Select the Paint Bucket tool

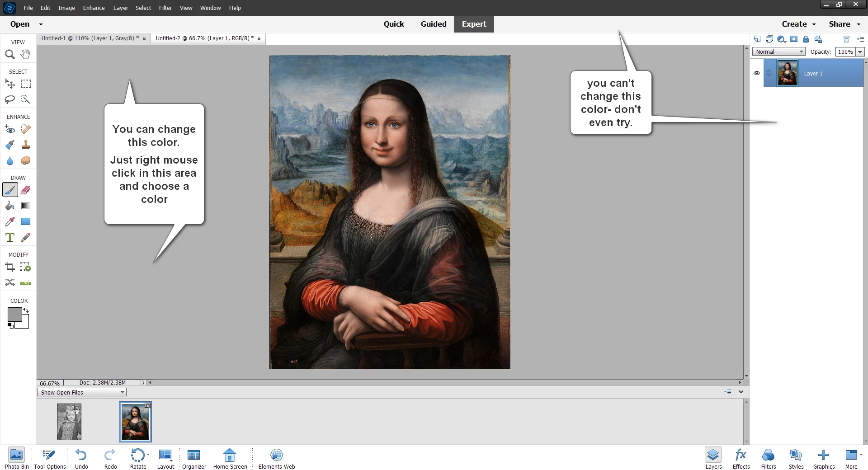10,206
